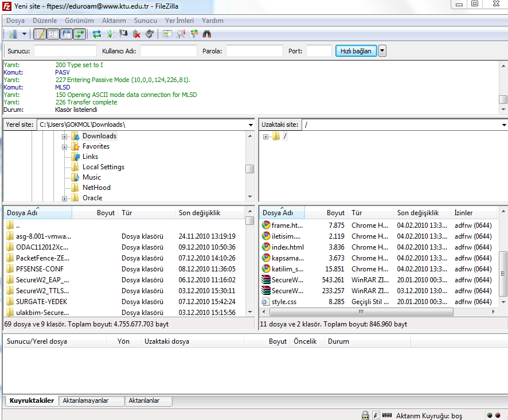Switch to the Kuyruktakiler tab
Viewport: 508px width, 420px height.
coord(32,400)
